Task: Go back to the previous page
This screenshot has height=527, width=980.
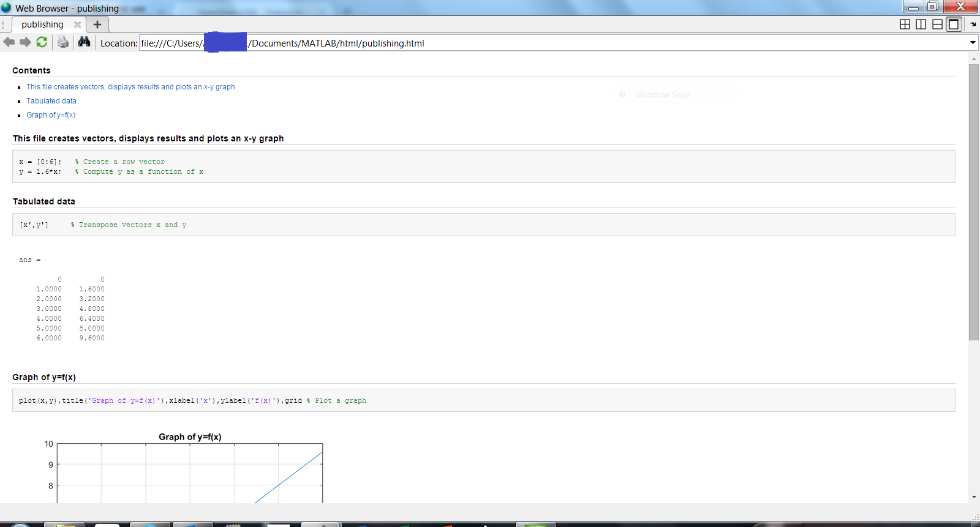Action: click(x=9, y=42)
